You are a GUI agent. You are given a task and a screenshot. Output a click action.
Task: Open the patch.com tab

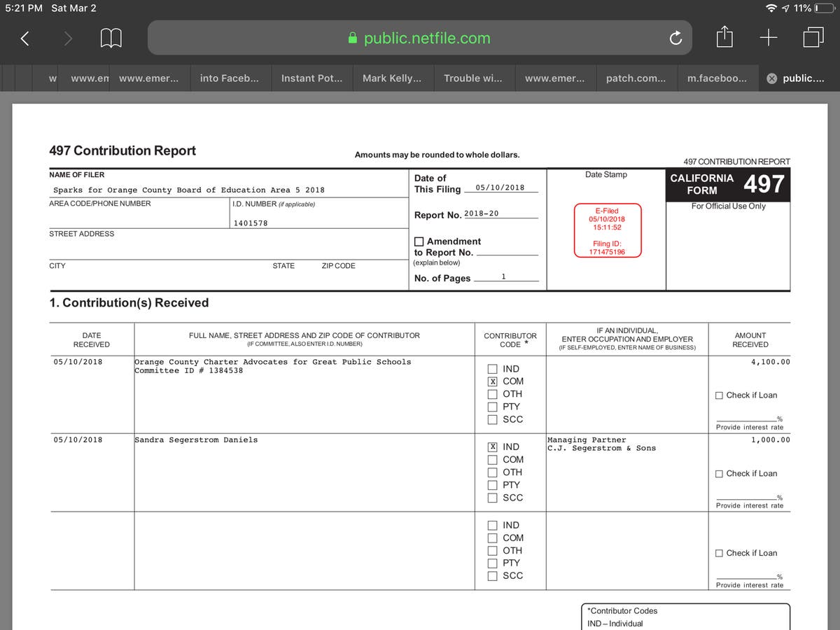tap(636, 78)
